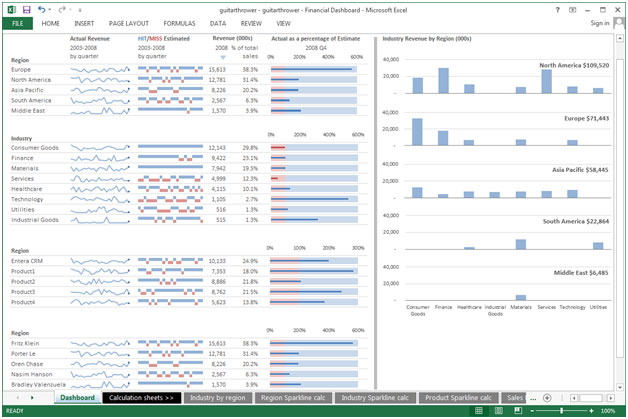The width and height of the screenshot is (628, 419).
Task: Open the DATA ribbon tab
Action: coord(218,24)
